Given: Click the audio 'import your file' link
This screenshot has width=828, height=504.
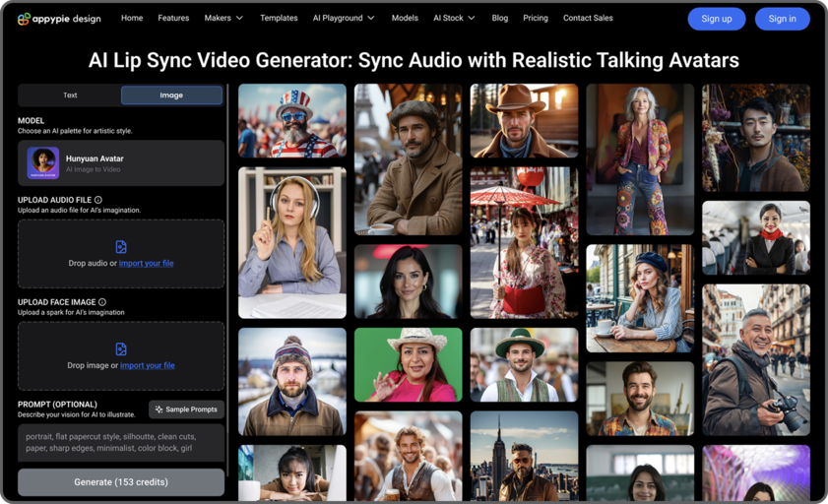Looking at the screenshot, I should coord(147,264).
